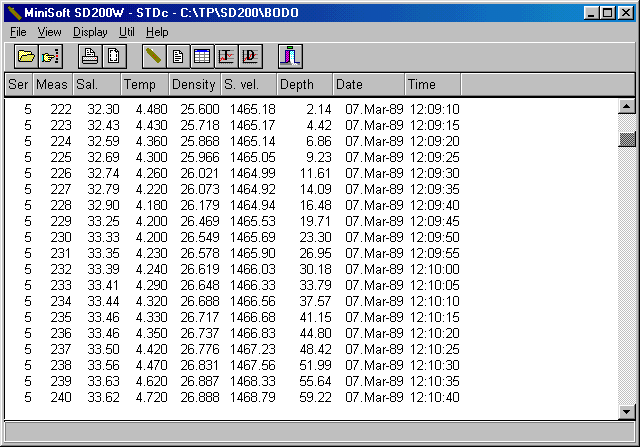Select salinity value 32.43
The height and width of the screenshot is (447, 640).
[103, 125]
